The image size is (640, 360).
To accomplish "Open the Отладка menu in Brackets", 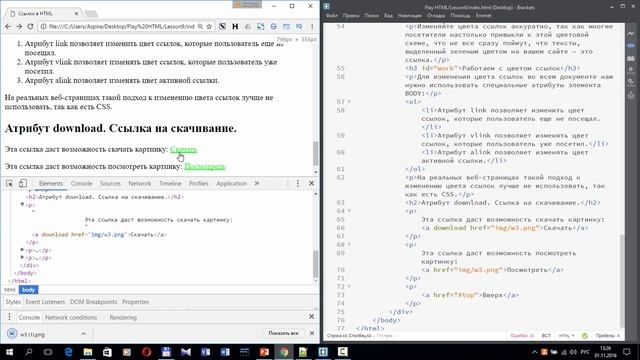I will click(x=436, y=16).
